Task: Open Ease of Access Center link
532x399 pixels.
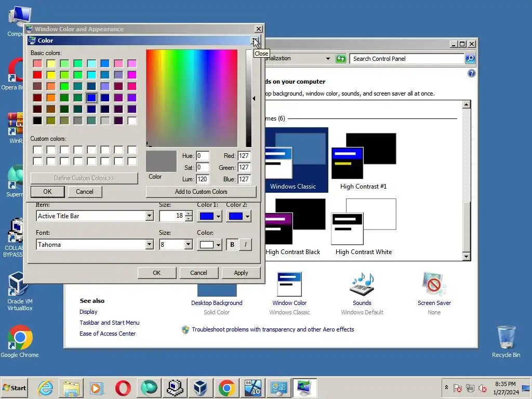Action: 107,334
